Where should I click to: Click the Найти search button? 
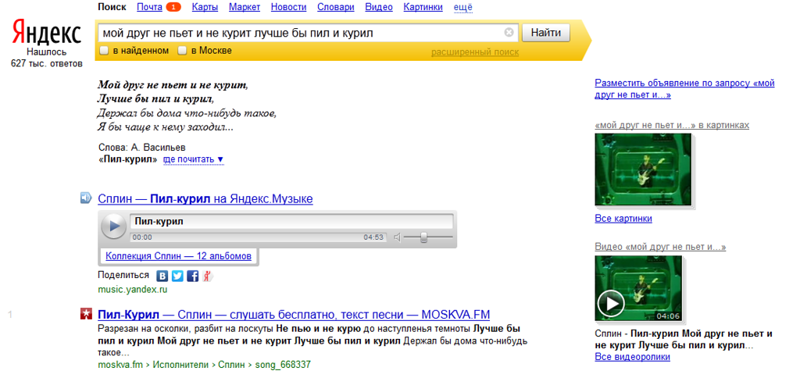click(546, 33)
